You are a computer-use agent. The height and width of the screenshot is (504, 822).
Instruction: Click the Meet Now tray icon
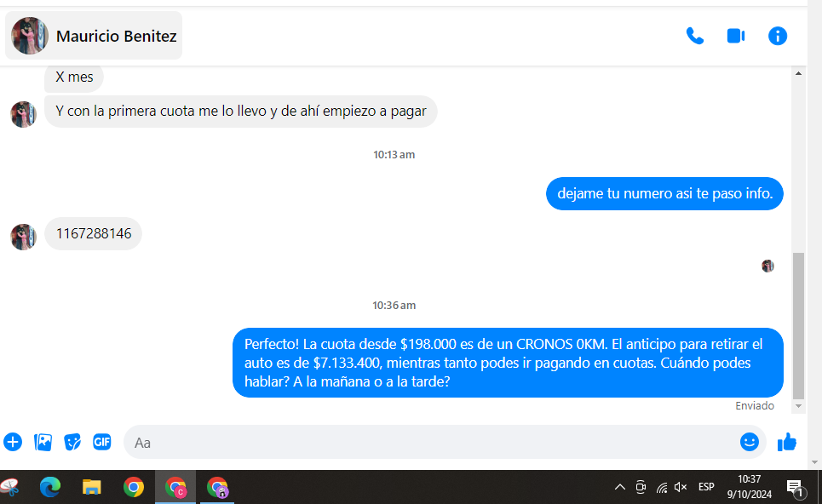point(641,487)
